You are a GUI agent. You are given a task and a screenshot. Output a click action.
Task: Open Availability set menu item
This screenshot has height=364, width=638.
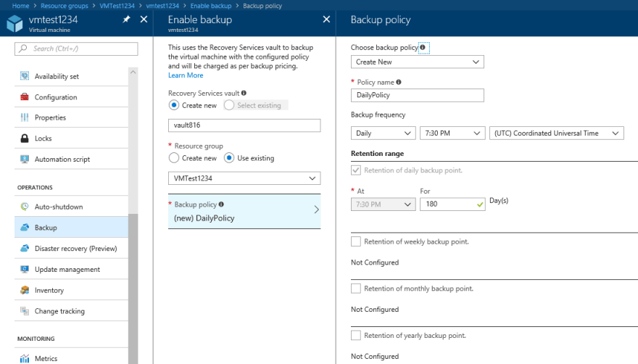[x=71, y=76]
